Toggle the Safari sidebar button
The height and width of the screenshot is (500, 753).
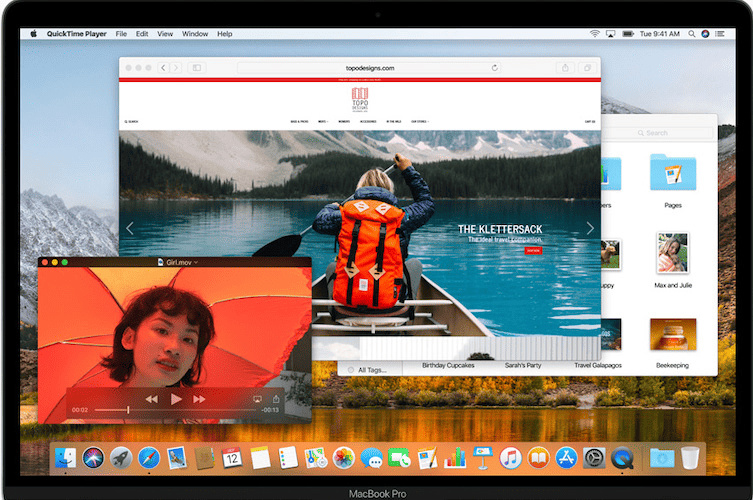197,68
